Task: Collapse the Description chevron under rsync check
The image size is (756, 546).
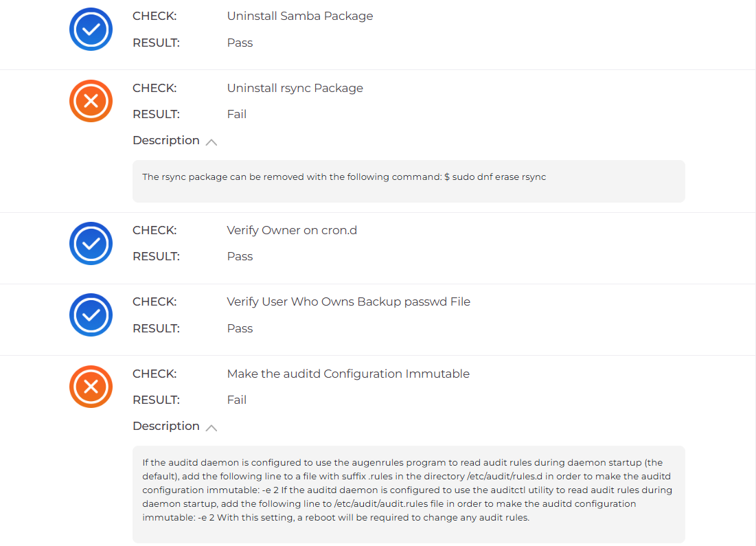Action: (211, 141)
